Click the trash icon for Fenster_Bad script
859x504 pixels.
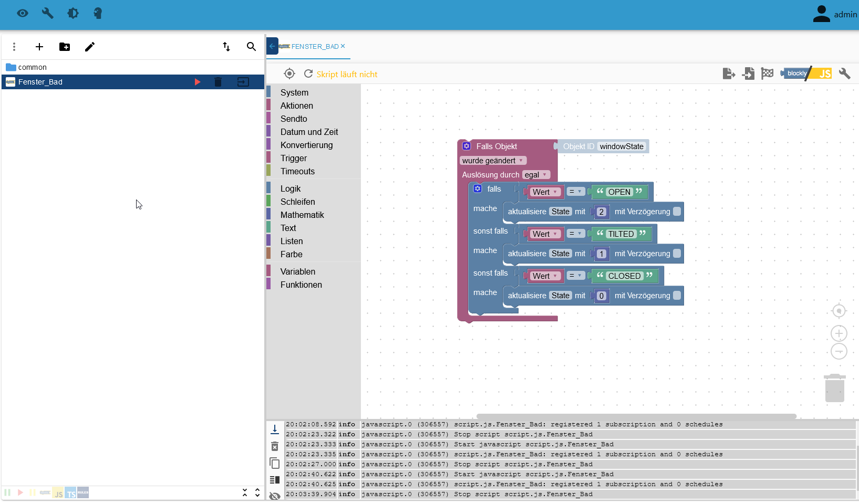click(218, 82)
